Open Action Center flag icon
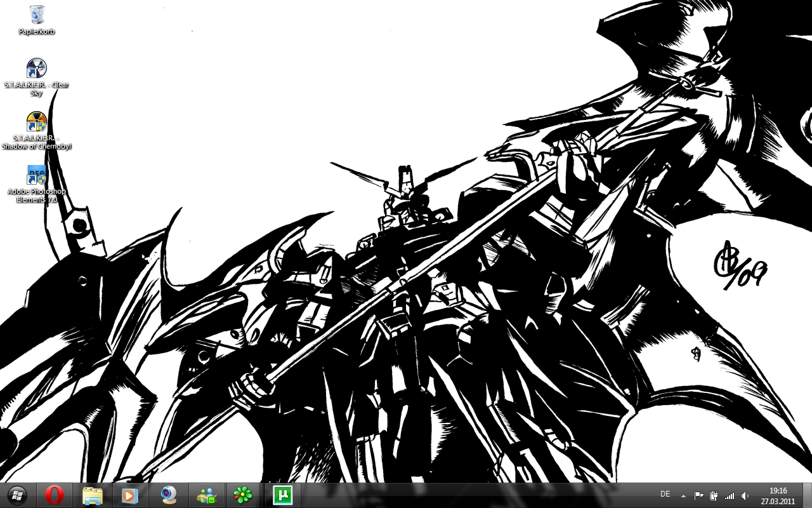The width and height of the screenshot is (812, 508). pyautogui.click(x=698, y=496)
